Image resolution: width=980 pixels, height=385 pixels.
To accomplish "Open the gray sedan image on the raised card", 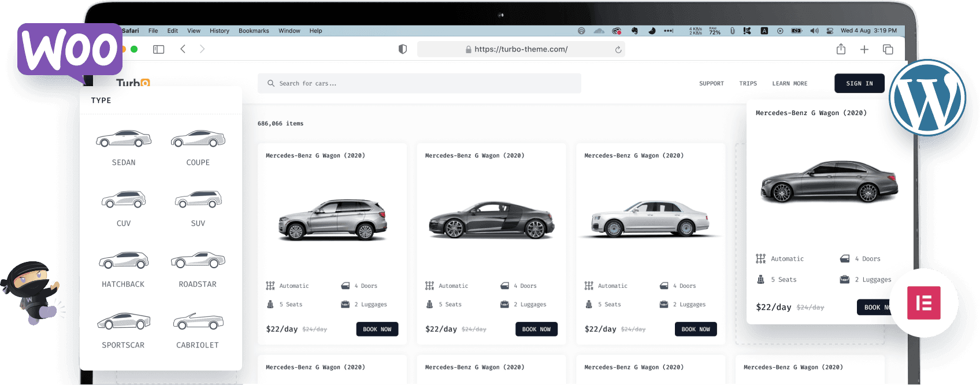I will 829,182.
